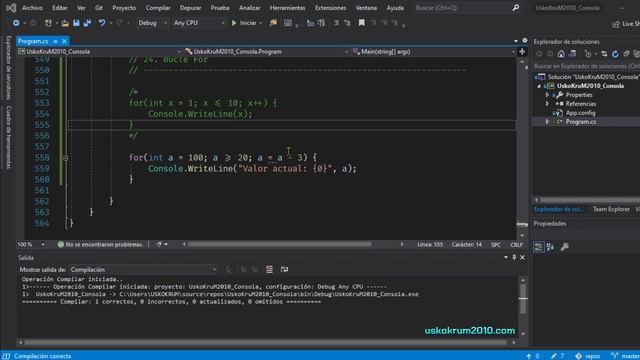Click the Solution Explorer search field
Image resolution: width=640 pixels, height=360 pixels.
[586, 66]
